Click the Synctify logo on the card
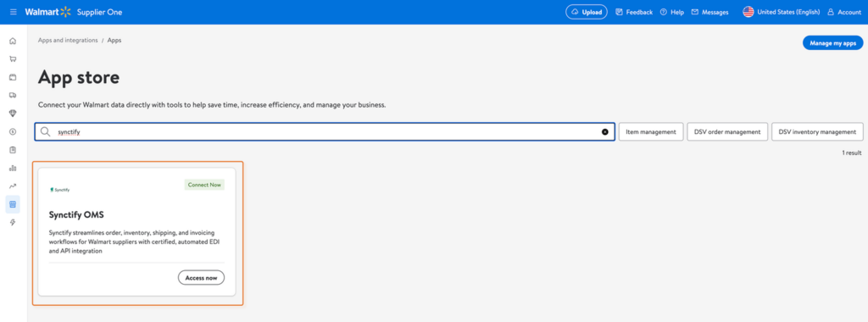 (59, 189)
